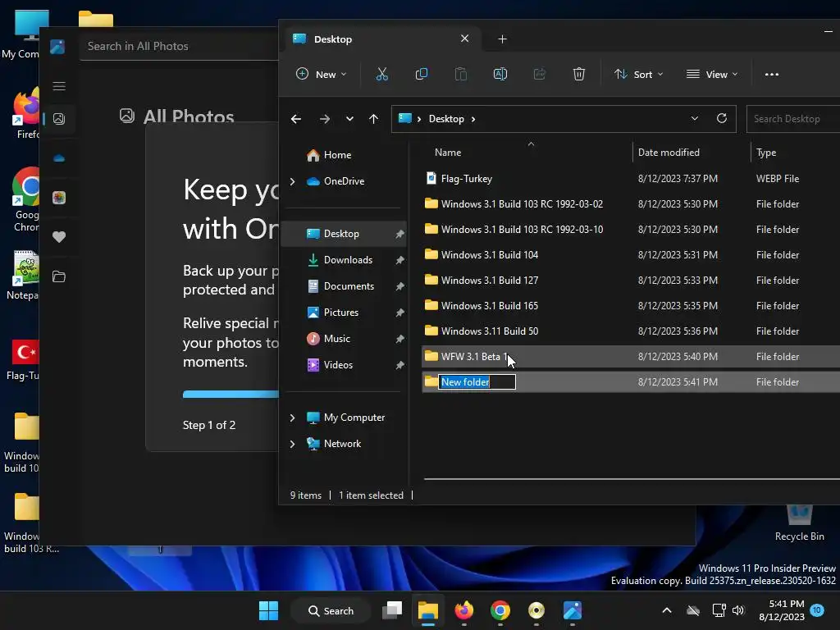
Task: Click the horizontal scrollbar in file list
Action: pos(632,478)
